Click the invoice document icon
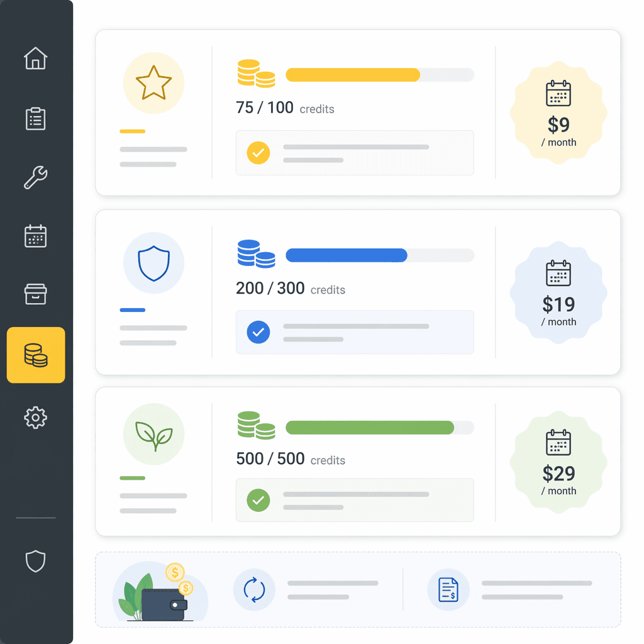The image size is (644, 644). [448, 590]
